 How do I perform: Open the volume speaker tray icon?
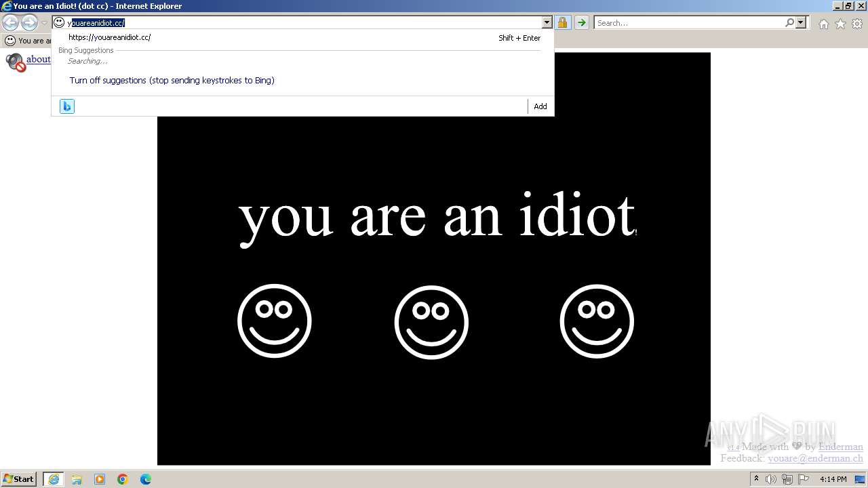[771, 479]
